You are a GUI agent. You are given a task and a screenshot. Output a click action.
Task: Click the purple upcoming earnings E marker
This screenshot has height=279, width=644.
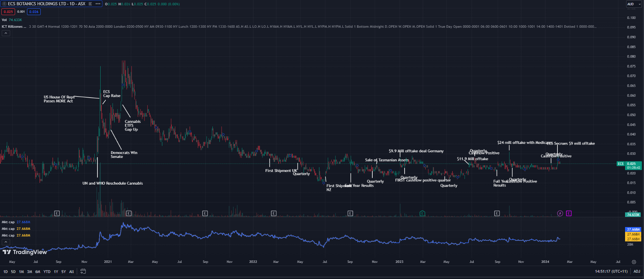pyautogui.click(x=569, y=213)
